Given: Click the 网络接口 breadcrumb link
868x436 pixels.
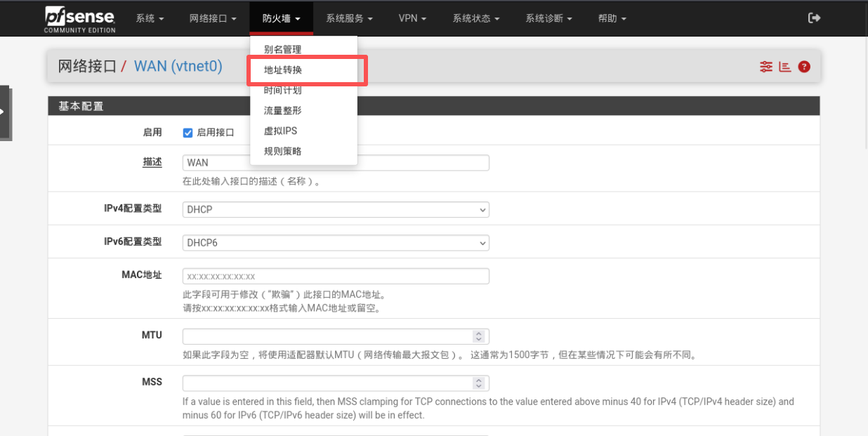Looking at the screenshot, I should (86, 67).
